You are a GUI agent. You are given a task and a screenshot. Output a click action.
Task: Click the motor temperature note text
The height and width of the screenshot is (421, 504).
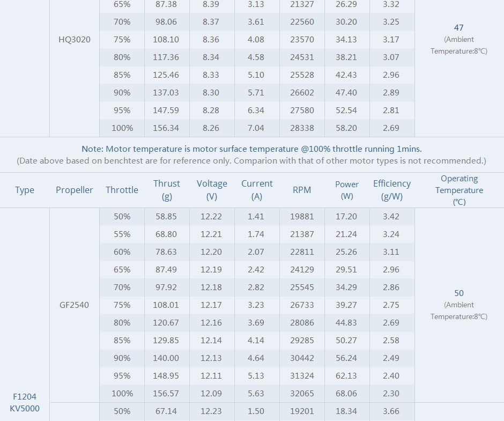(251, 149)
